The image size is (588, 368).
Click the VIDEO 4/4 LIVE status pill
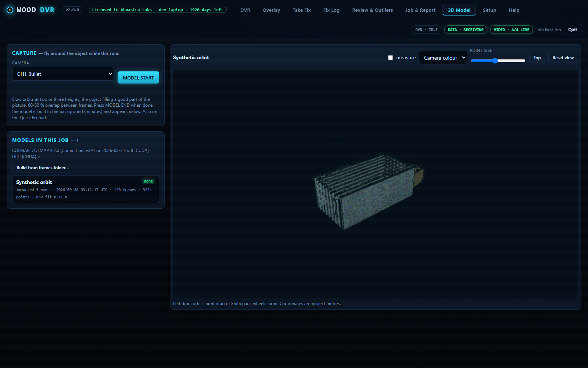(x=511, y=30)
